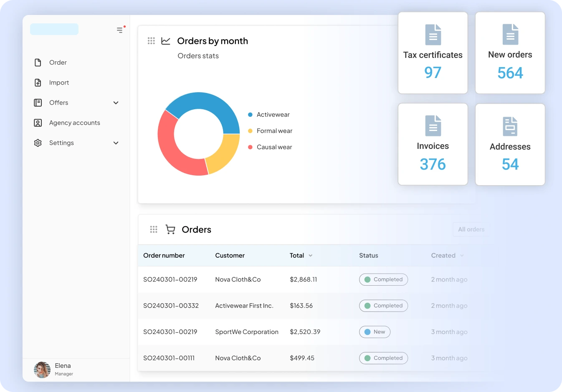Click the All orders filter
Screen dimensions: 562x392
tap(471, 229)
